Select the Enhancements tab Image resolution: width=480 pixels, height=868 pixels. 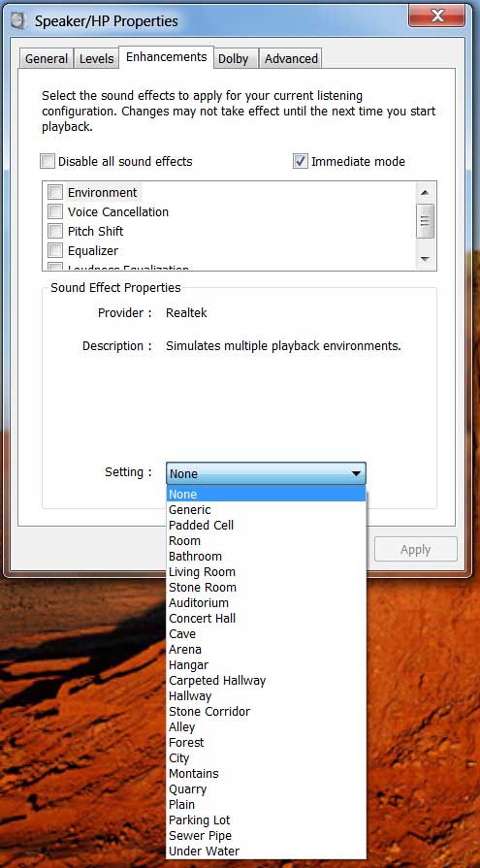(x=166, y=57)
